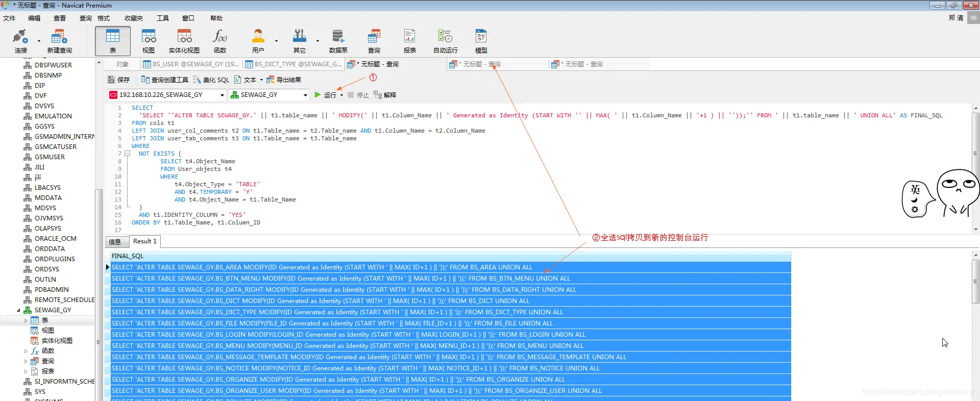Collapse the NOT EXISTS code fold

128,154
